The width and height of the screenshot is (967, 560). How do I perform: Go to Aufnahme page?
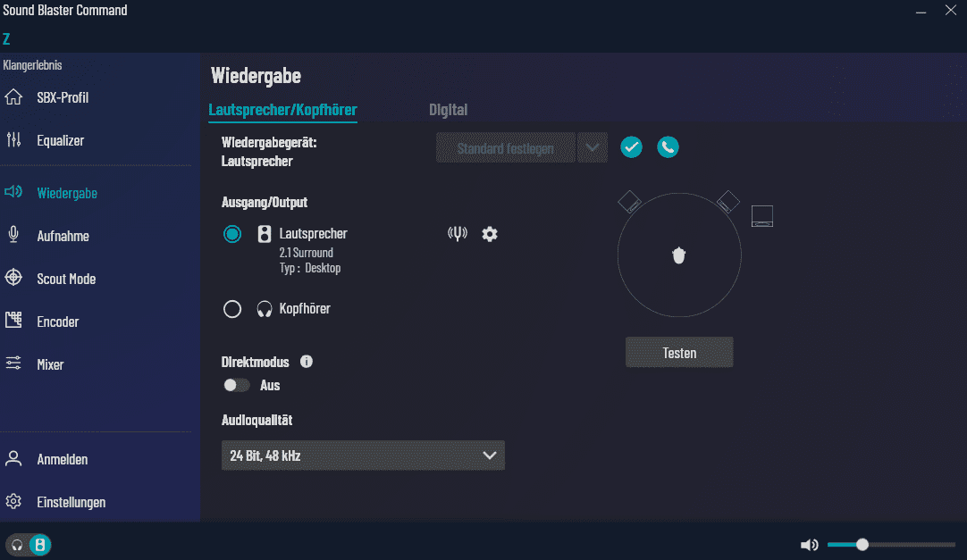coord(63,235)
